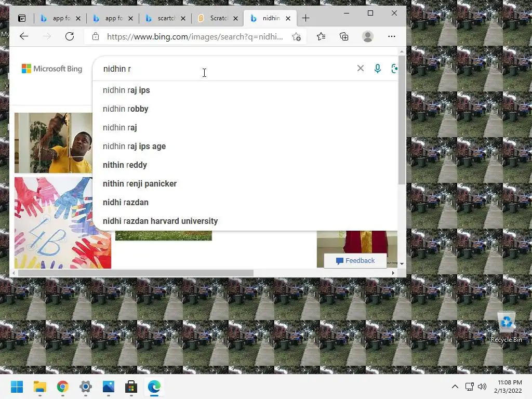Pick suggestion 'nithin reddy'

(x=125, y=165)
